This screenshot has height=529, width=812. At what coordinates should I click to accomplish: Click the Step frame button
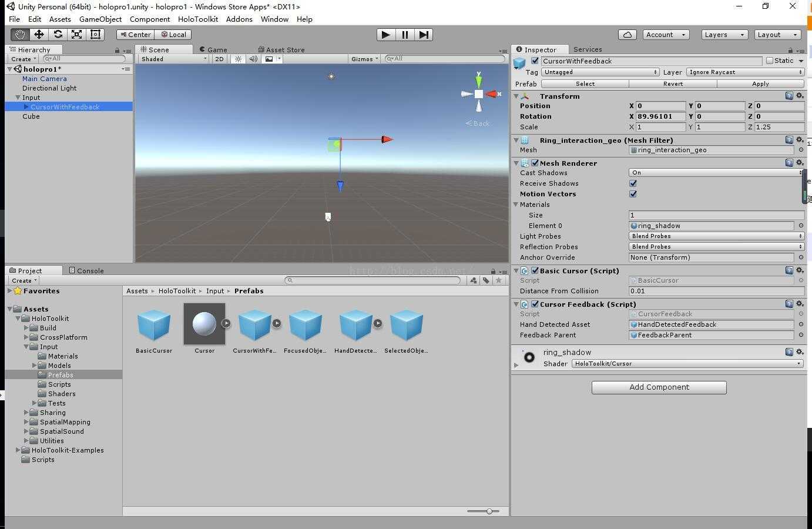coord(424,35)
